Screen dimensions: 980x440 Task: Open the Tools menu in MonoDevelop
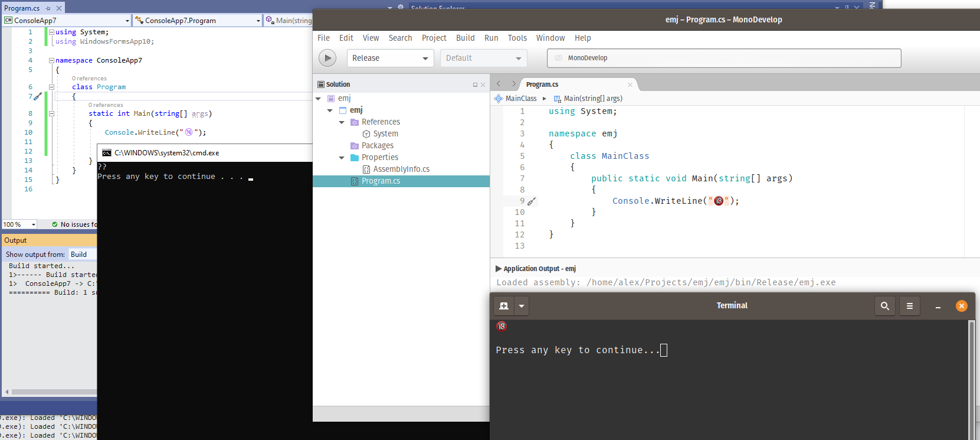(517, 38)
